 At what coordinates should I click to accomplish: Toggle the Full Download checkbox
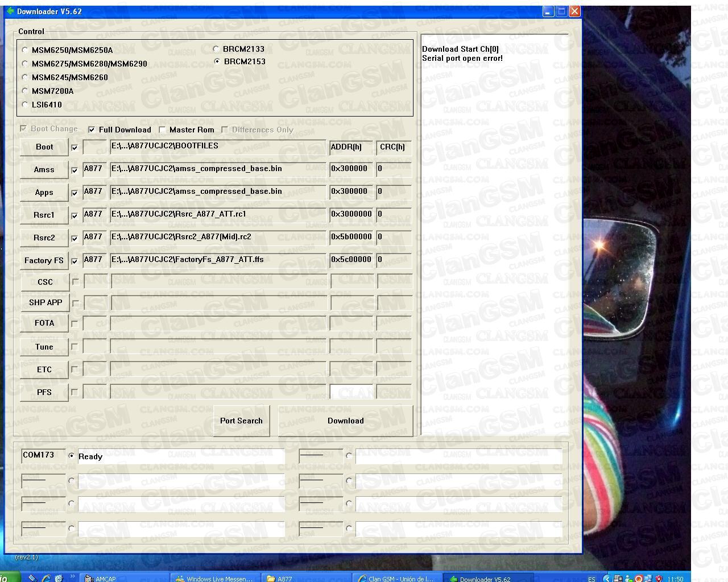coord(92,130)
